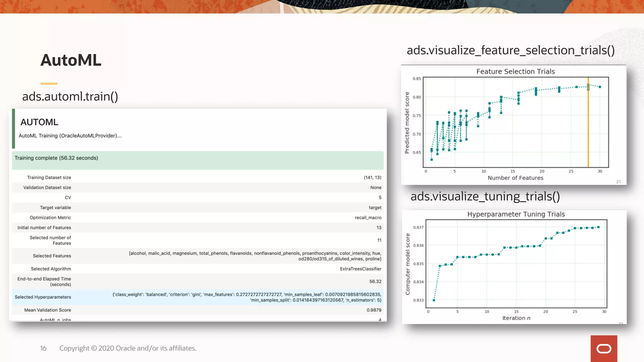Click the 'Iteration n' axis label
This screenshot has width=644, height=362.
(516, 318)
